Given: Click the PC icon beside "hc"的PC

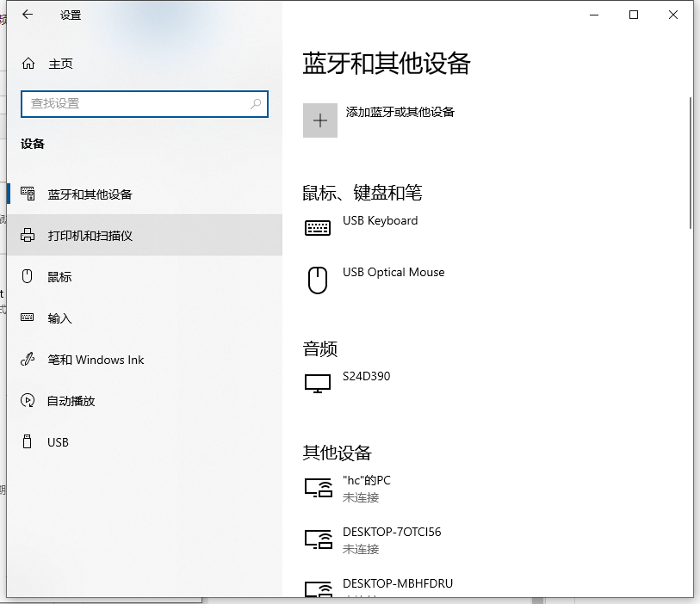Looking at the screenshot, I should coord(317,487).
